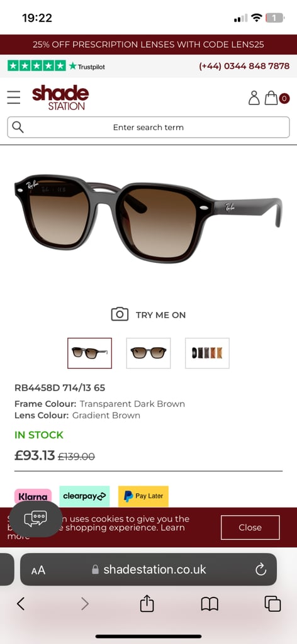Close the cookie notice banner
The image size is (297, 644).
250,528
